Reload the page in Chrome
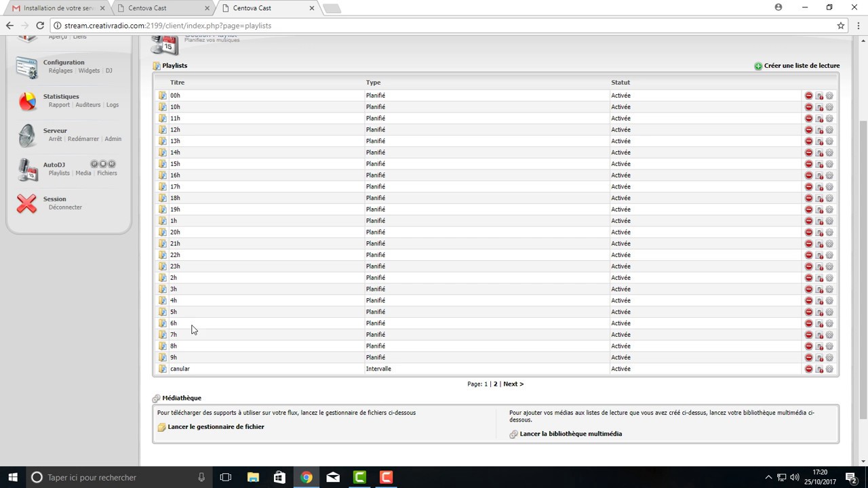The width and height of the screenshot is (868, 488). pos(40,26)
